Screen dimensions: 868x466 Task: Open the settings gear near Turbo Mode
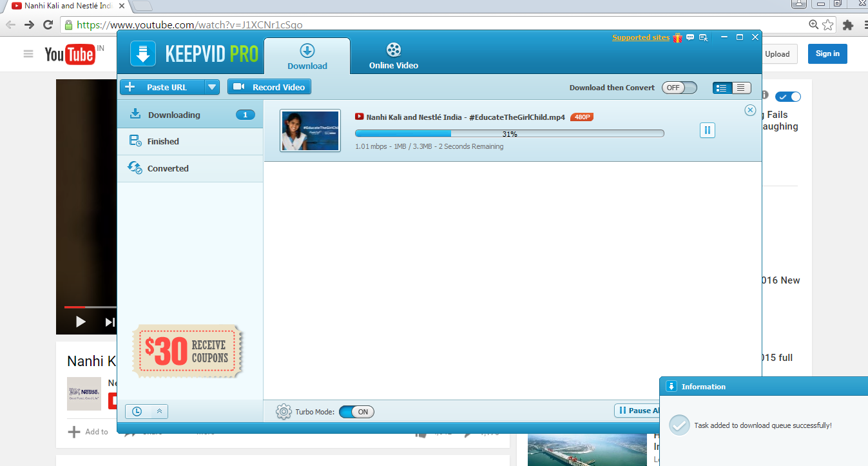pyautogui.click(x=284, y=411)
